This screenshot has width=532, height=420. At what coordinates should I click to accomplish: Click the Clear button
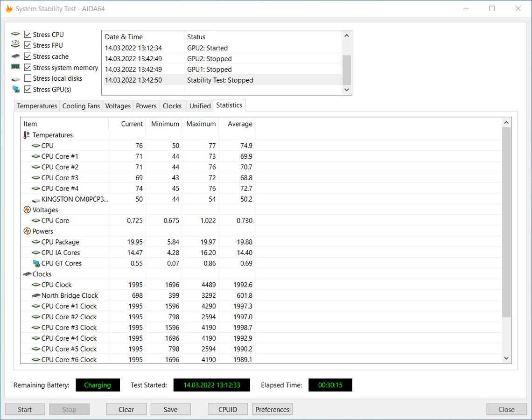point(126,409)
